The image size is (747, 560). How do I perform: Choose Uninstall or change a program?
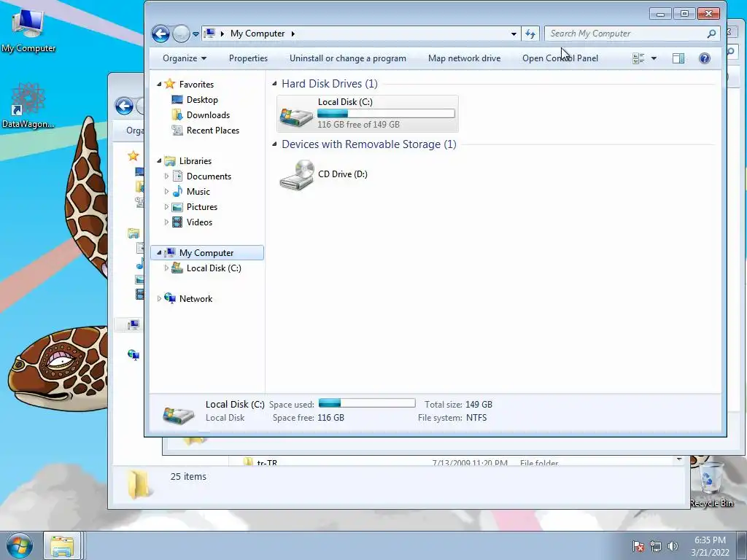348,58
